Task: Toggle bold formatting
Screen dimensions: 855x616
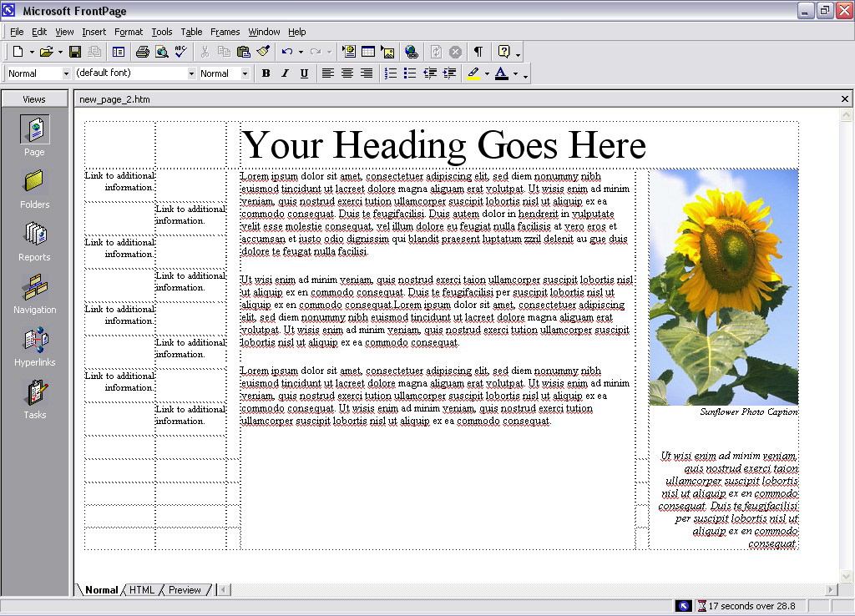Action: 266,73
